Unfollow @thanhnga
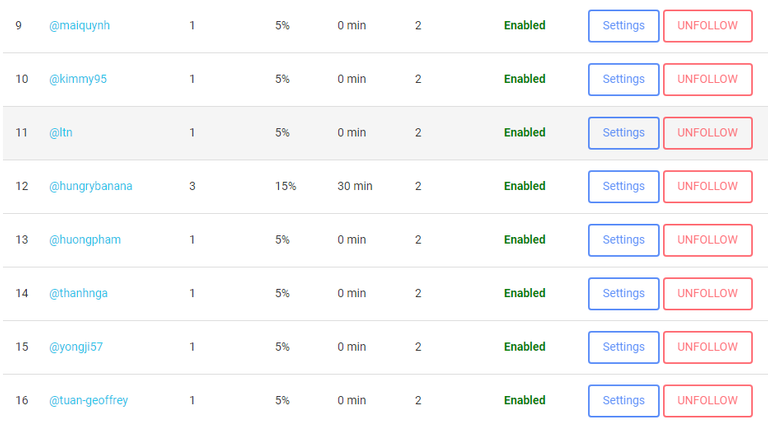768x426 pixels. coord(707,293)
